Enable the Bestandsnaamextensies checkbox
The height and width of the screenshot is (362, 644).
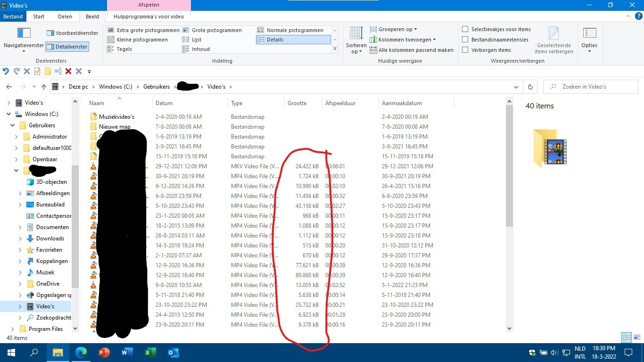[465, 40]
